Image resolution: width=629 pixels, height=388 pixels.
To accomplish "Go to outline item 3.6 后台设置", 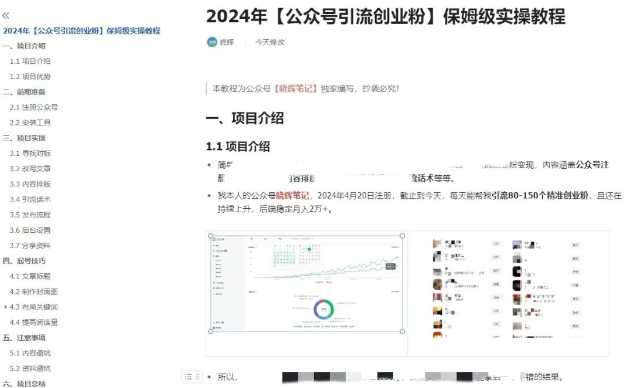I will pyautogui.click(x=30, y=230).
